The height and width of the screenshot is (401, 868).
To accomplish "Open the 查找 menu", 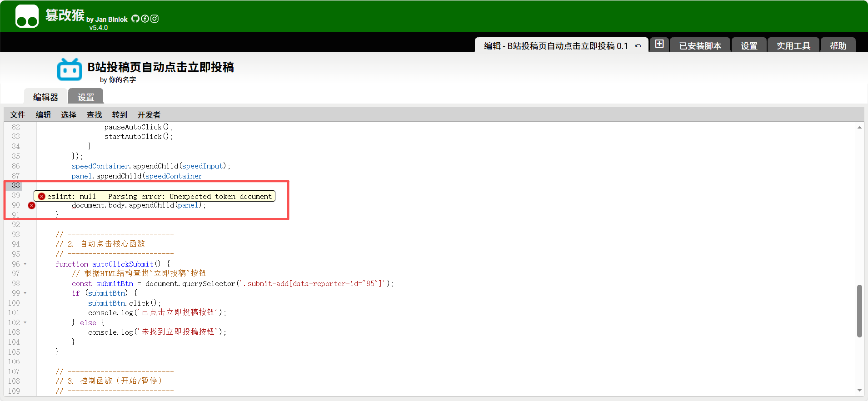I will click(94, 115).
